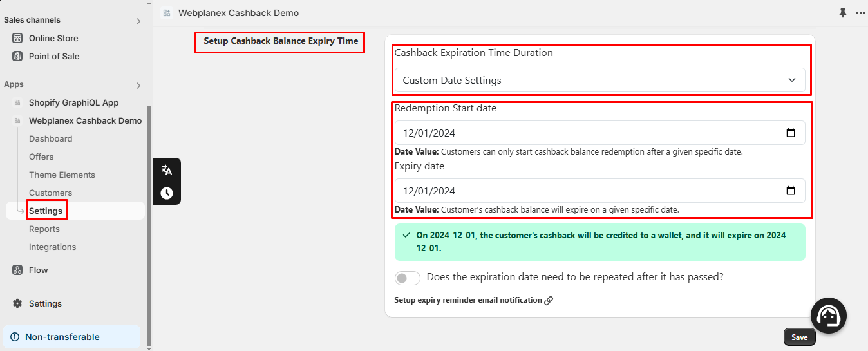
Task: Open the Integrations page
Action: pos(52,247)
